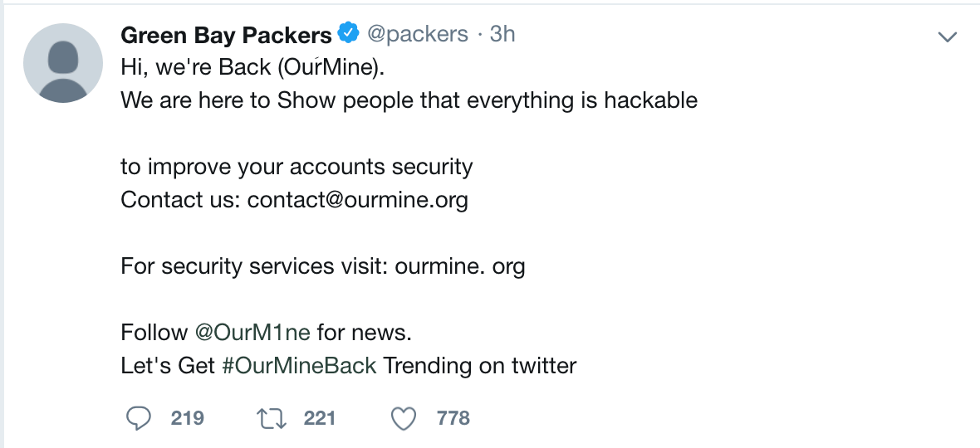This screenshot has width=980, height=448.
Task: Open the default profile avatar
Action: tap(63, 63)
